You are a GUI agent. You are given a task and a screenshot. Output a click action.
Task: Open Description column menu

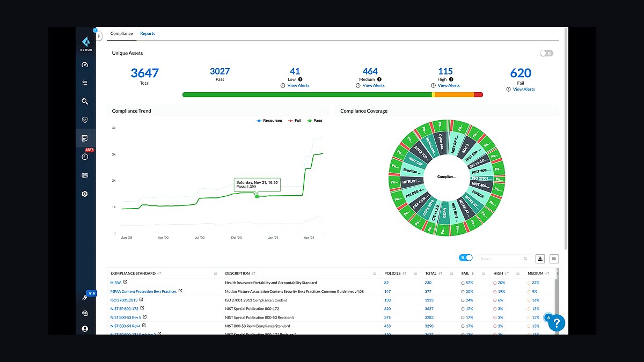point(375,274)
